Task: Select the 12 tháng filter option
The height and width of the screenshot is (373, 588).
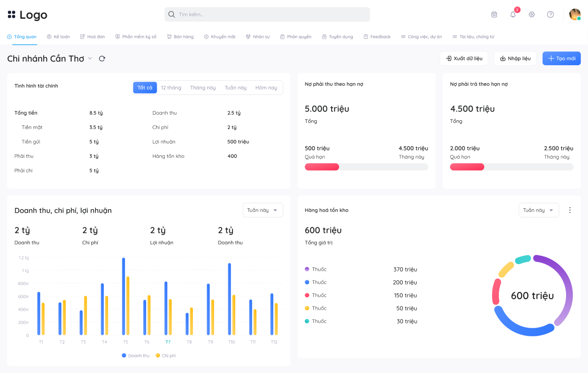Action: click(x=171, y=88)
